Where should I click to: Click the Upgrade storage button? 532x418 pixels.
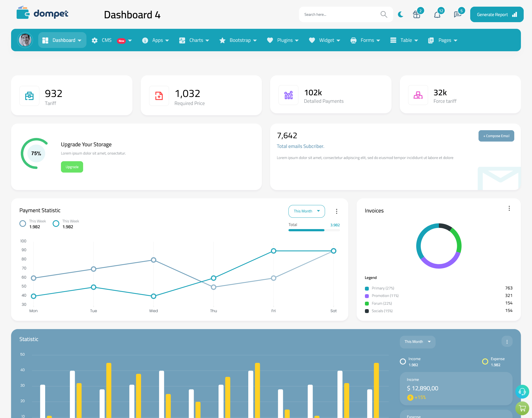(72, 167)
